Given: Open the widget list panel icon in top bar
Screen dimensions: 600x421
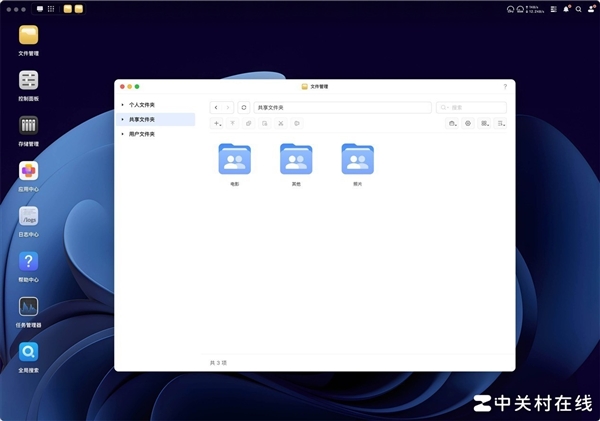Looking at the screenshot, I should [x=554, y=9].
